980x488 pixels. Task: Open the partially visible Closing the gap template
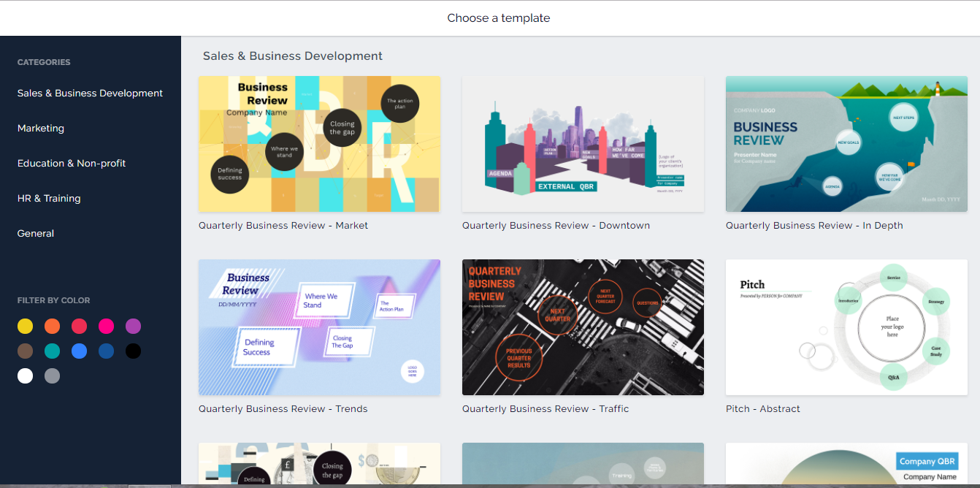[x=319, y=463]
